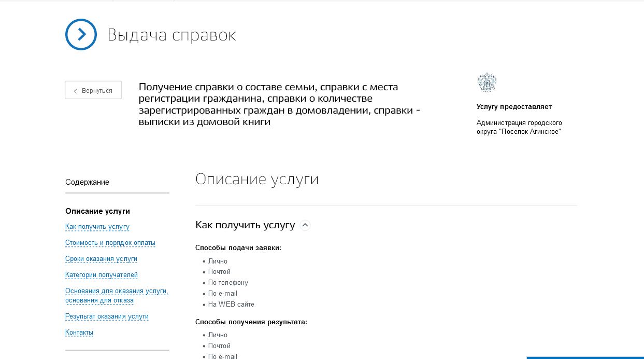Click the Содержание sidebar heading
The height and width of the screenshot is (359, 644).
pos(87,182)
